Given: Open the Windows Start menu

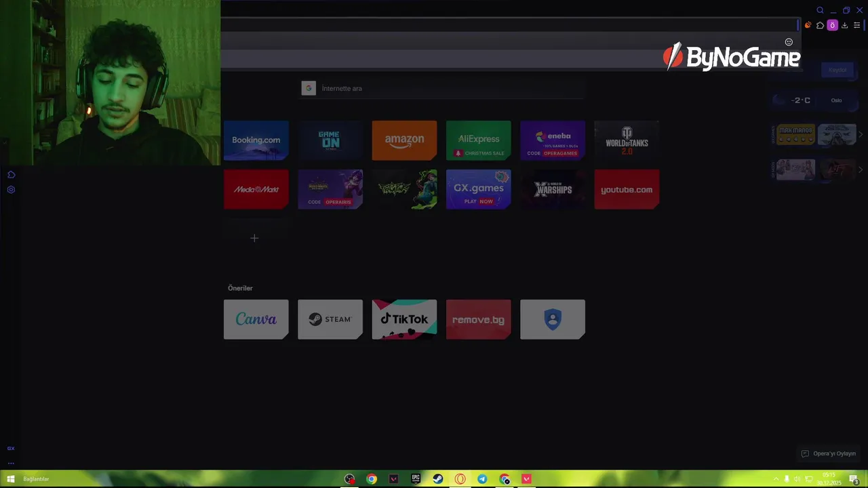Looking at the screenshot, I should tap(10, 479).
